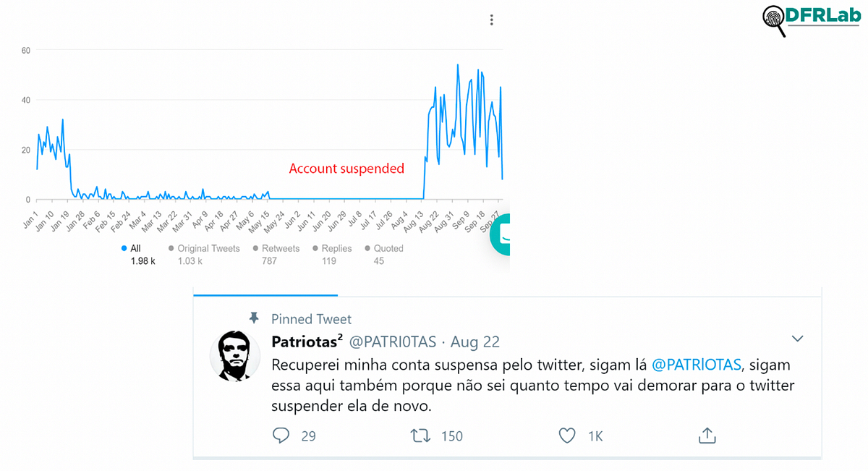Click the chart peak near Sep 9
Viewport: 868px width, 471px height.
(458, 65)
